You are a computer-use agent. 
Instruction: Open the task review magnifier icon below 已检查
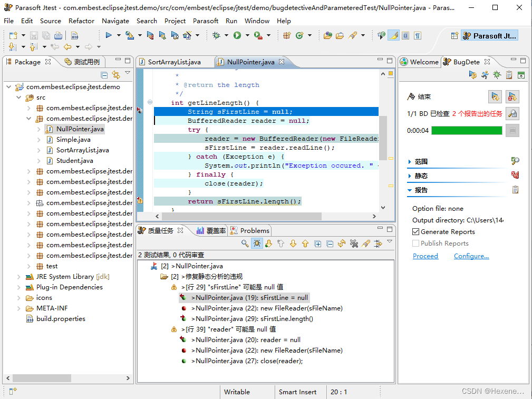[512, 113]
